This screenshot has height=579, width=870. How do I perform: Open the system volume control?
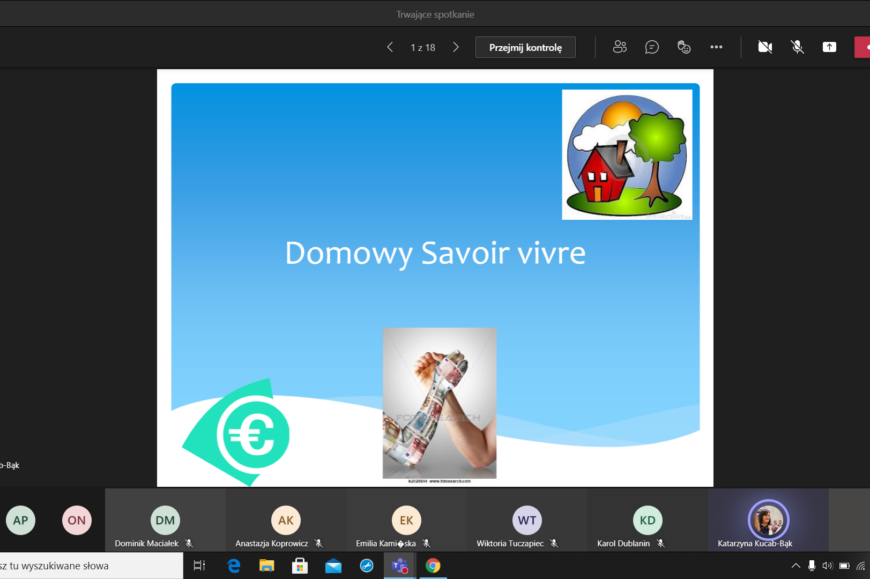point(828,566)
